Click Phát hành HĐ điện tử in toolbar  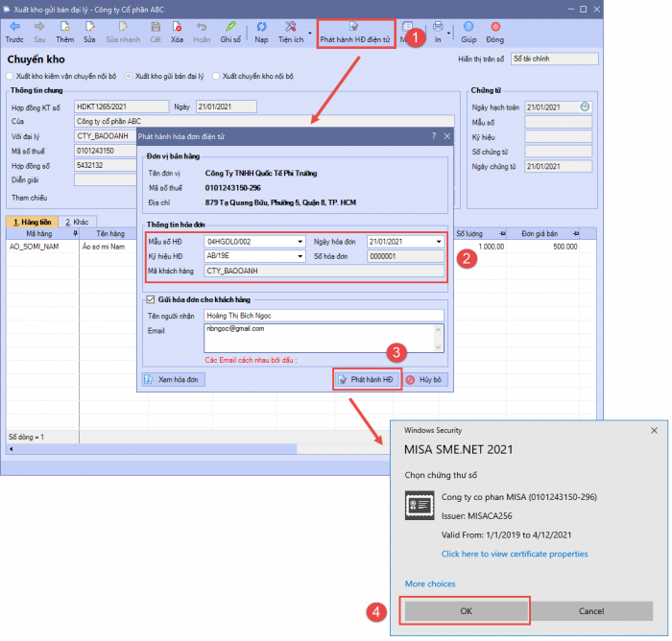(354, 33)
